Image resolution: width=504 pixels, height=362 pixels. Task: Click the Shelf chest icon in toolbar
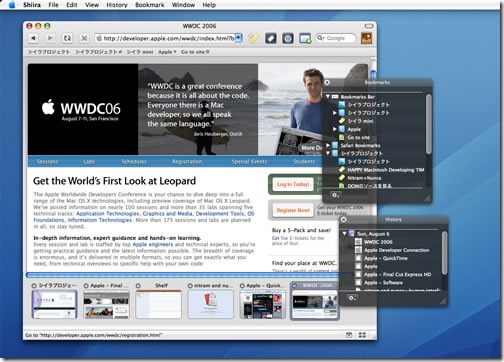point(366,38)
